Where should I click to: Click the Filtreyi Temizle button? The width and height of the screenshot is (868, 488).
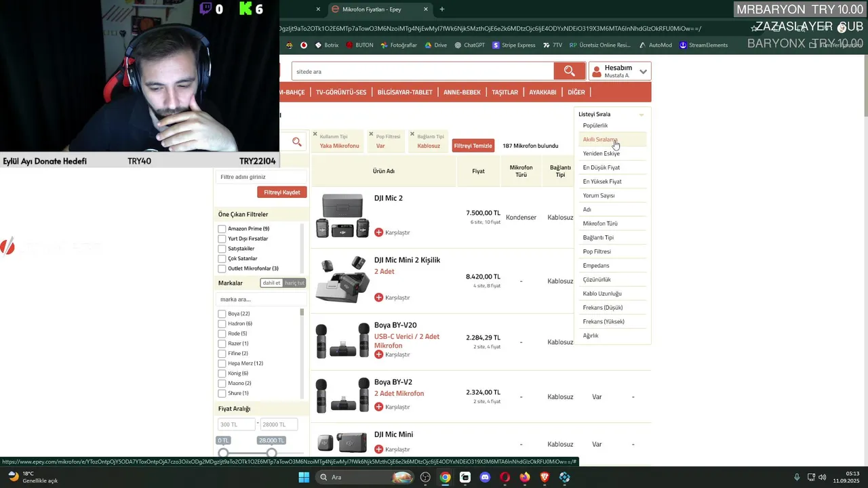point(473,146)
